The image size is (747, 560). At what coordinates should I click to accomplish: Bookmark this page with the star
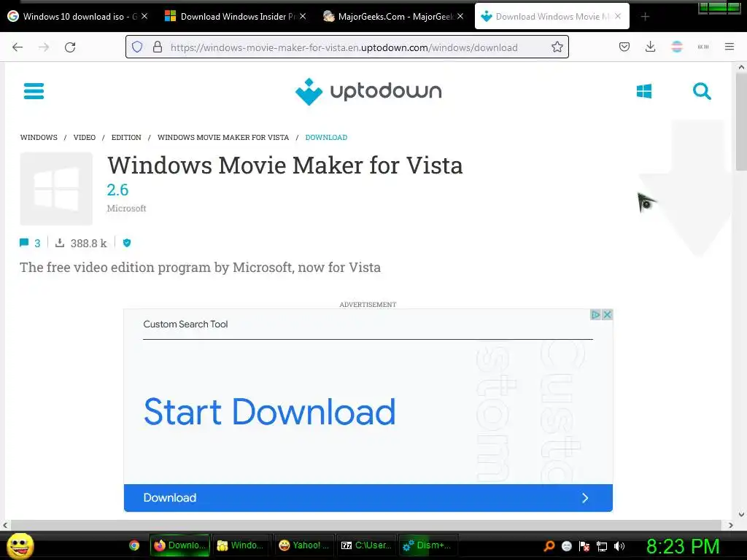(x=557, y=47)
